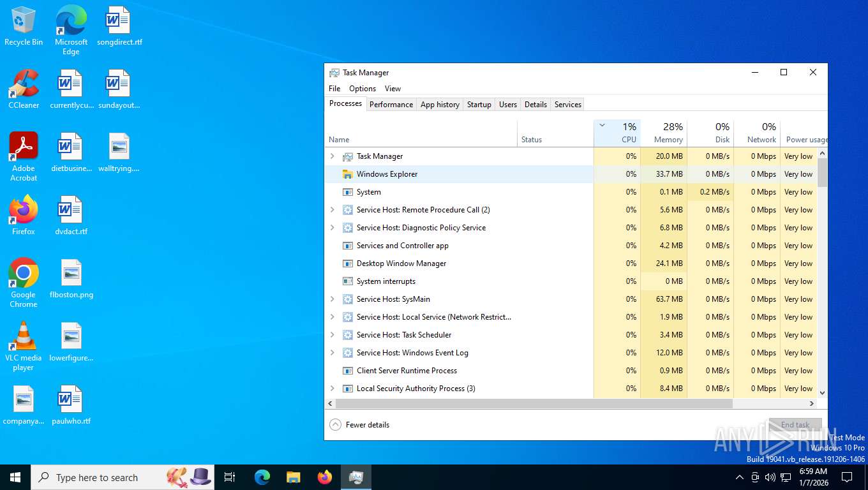Open the notification center icon
Viewport: 868px width, 490px height.
point(847,477)
